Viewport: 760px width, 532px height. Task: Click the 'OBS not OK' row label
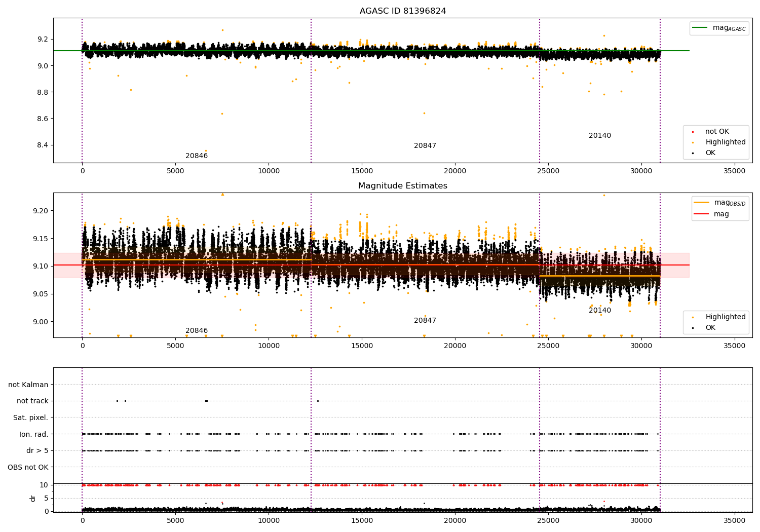pyautogui.click(x=28, y=467)
